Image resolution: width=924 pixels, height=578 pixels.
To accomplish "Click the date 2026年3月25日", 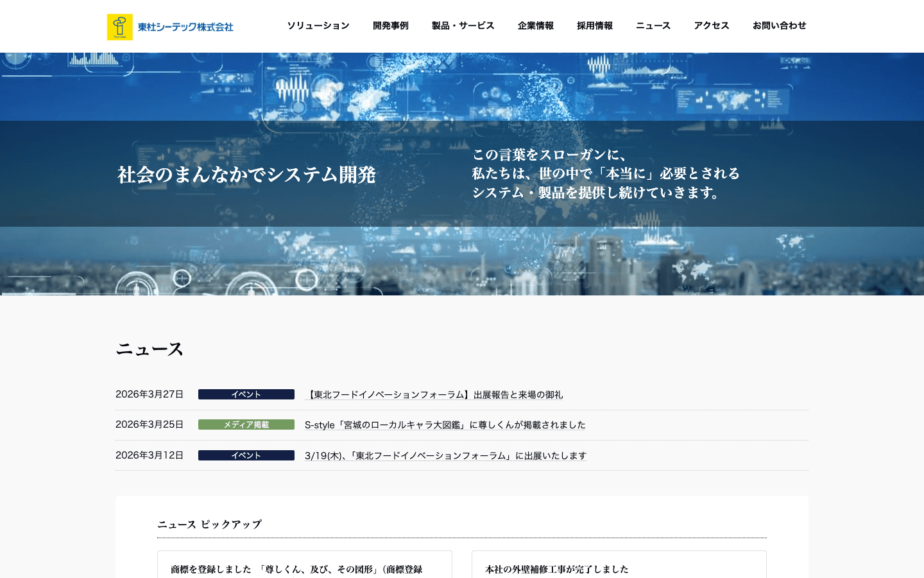I will coord(150,425).
